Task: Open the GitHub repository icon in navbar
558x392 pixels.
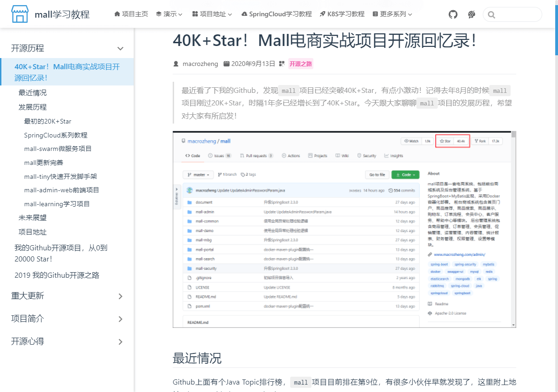Action: [453, 14]
